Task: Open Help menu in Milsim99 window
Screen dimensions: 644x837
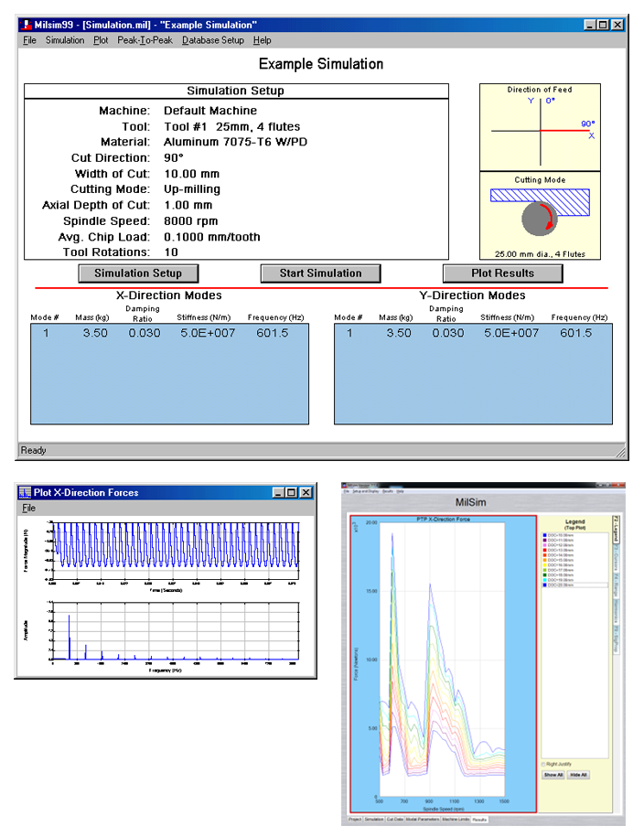Action: pos(262,40)
